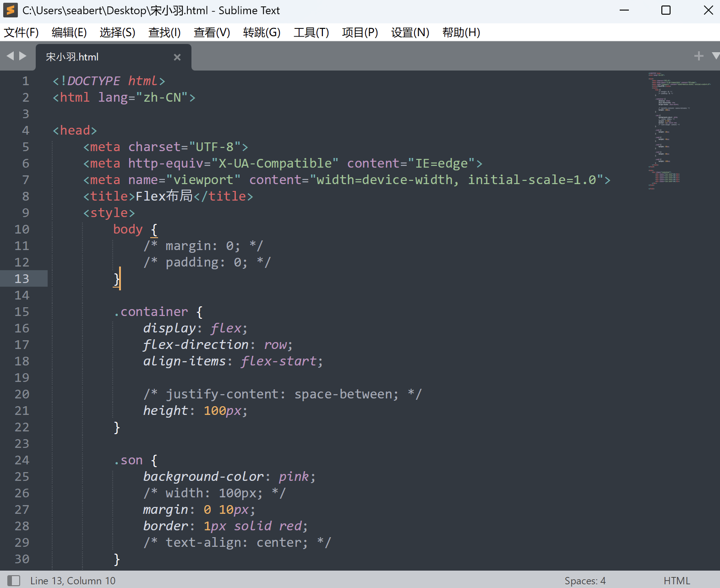This screenshot has width=720, height=588.
Task: Open the 编辑(E) menu
Action: 69,33
